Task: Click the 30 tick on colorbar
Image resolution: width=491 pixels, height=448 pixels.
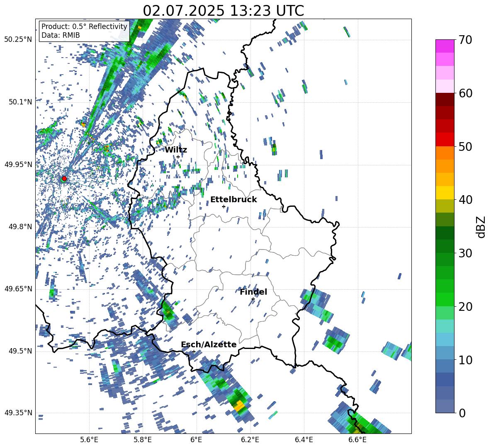Action: 465,253
